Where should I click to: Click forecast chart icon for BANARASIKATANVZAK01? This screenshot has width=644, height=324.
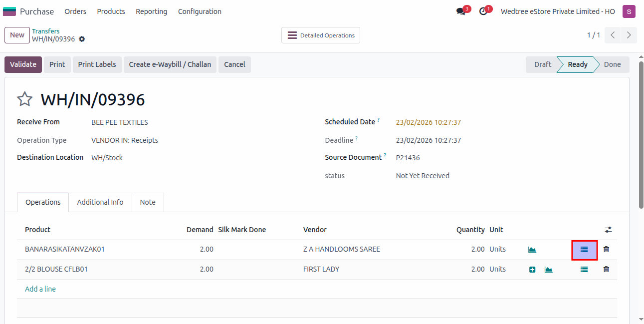tap(532, 250)
